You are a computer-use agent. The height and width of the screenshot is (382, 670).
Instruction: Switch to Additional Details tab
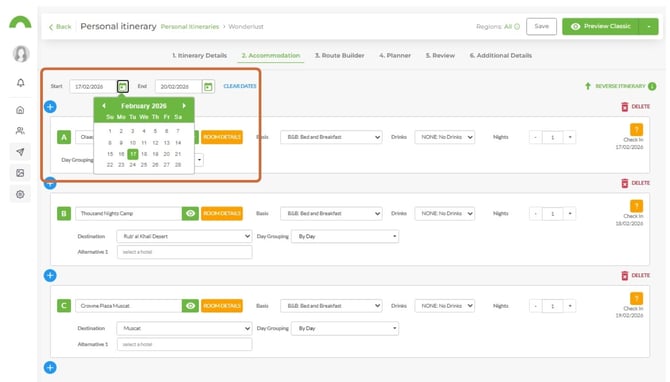501,56
